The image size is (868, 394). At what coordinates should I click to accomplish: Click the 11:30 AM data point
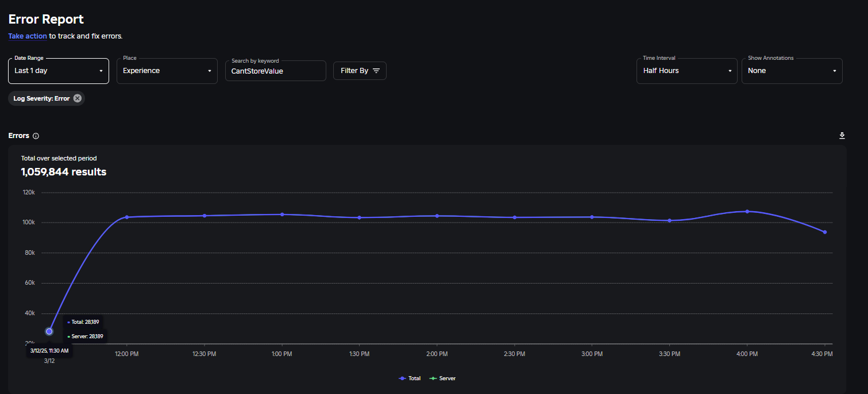(x=49, y=331)
